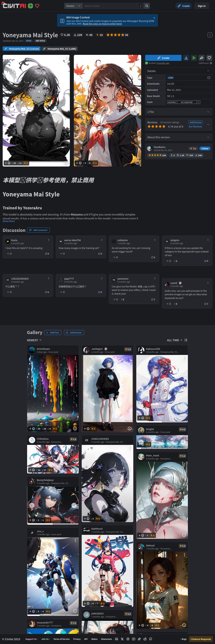Go to next image on BomjsTelejkoyi's post
The width and height of the screenshot is (215, 644).
pos(74,505)
